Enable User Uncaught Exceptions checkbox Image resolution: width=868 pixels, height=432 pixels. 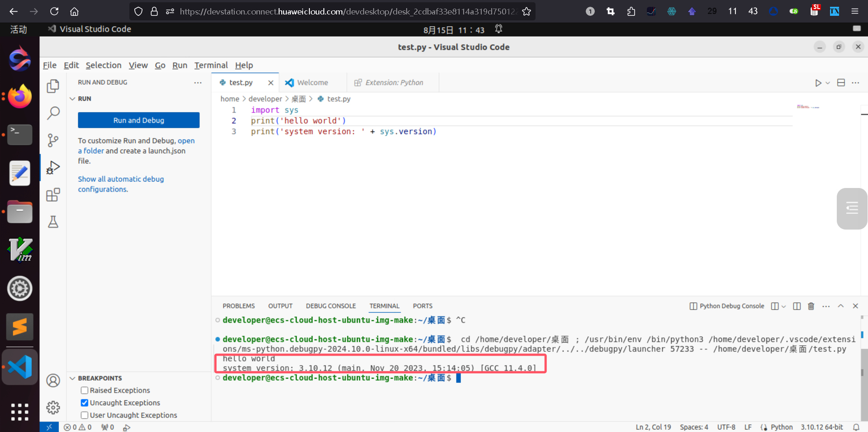tap(85, 415)
